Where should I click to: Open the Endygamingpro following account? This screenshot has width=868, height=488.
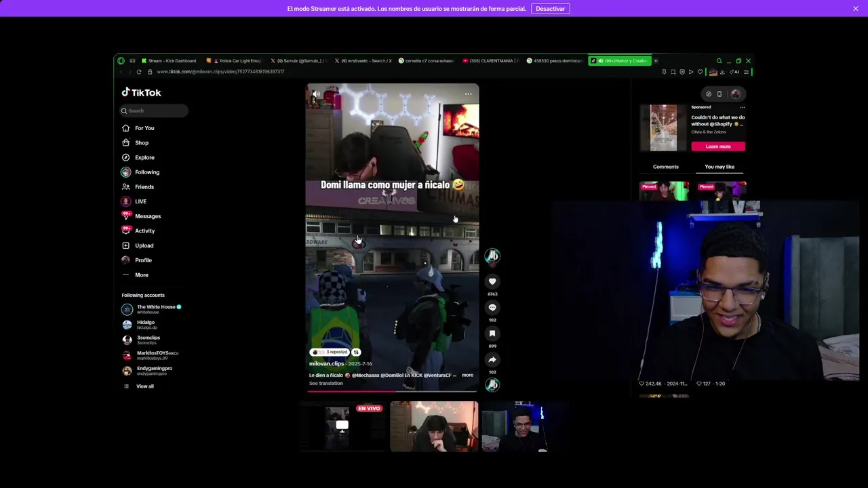click(147, 371)
